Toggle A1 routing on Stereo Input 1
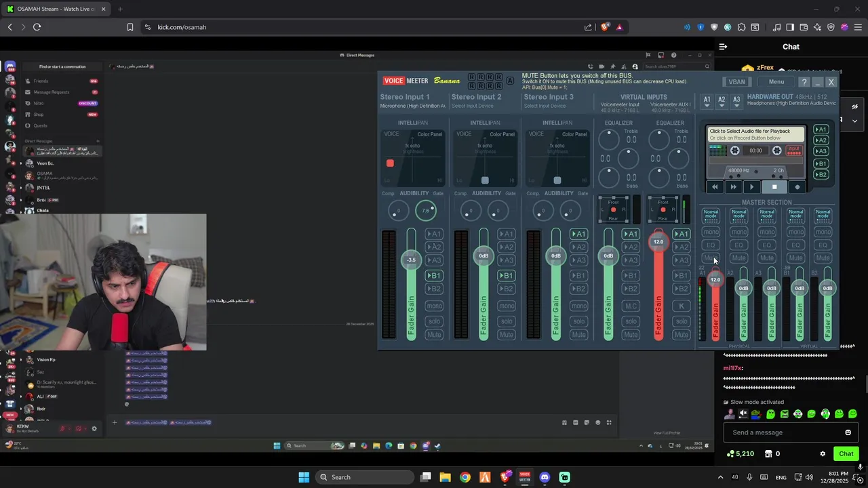The image size is (868, 488). pyautogui.click(x=434, y=234)
